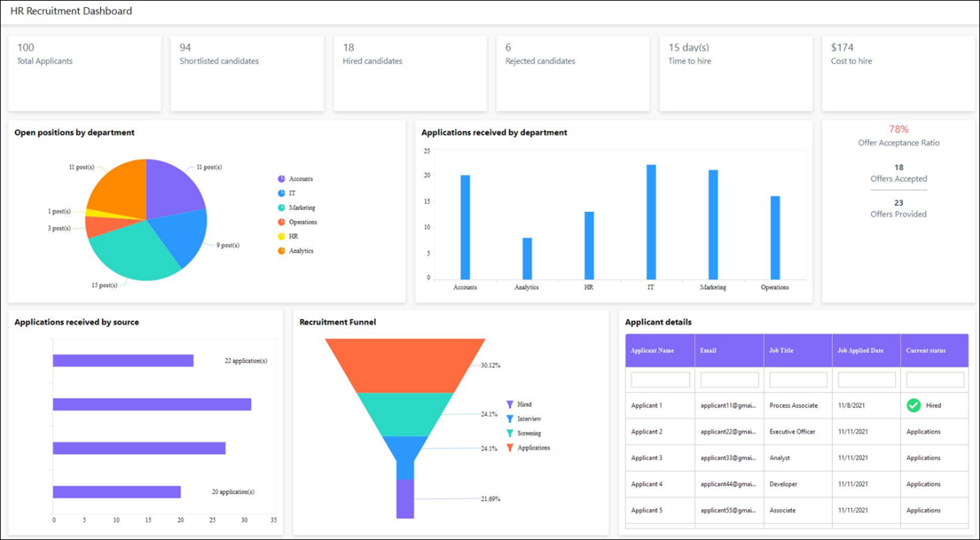Viewport: 980px width, 540px height.
Task: Click the 78% Offer Acceptance Ratio value
Action: (898, 129)
